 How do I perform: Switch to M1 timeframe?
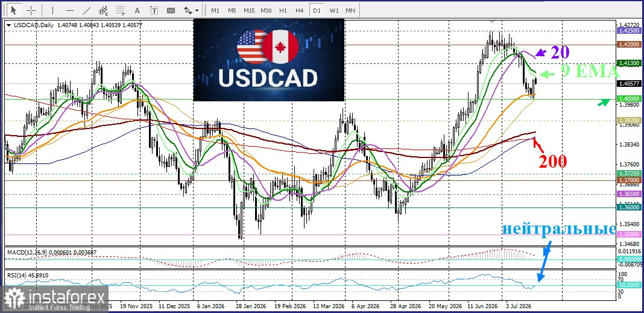pos(215,10)
